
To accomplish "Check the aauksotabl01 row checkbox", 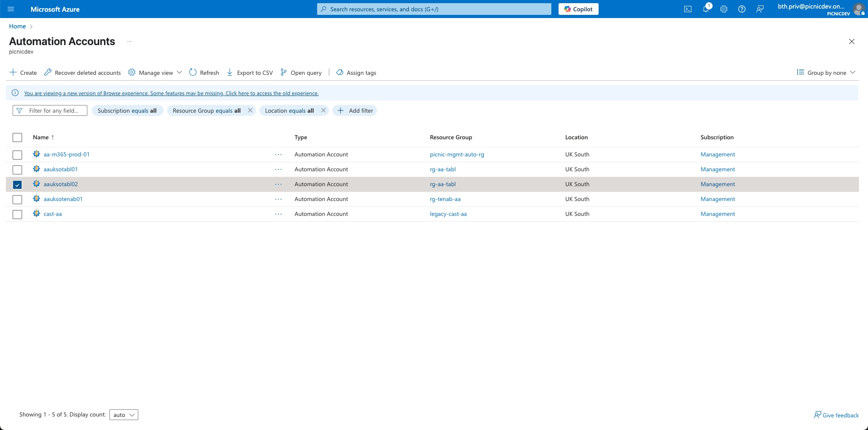I will [17, 169].
